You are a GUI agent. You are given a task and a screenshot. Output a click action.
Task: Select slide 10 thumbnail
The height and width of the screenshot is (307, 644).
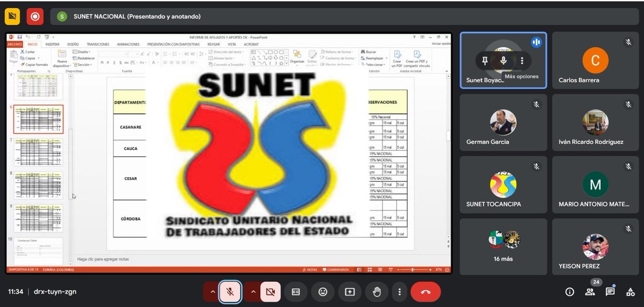[x=38, y=251]
